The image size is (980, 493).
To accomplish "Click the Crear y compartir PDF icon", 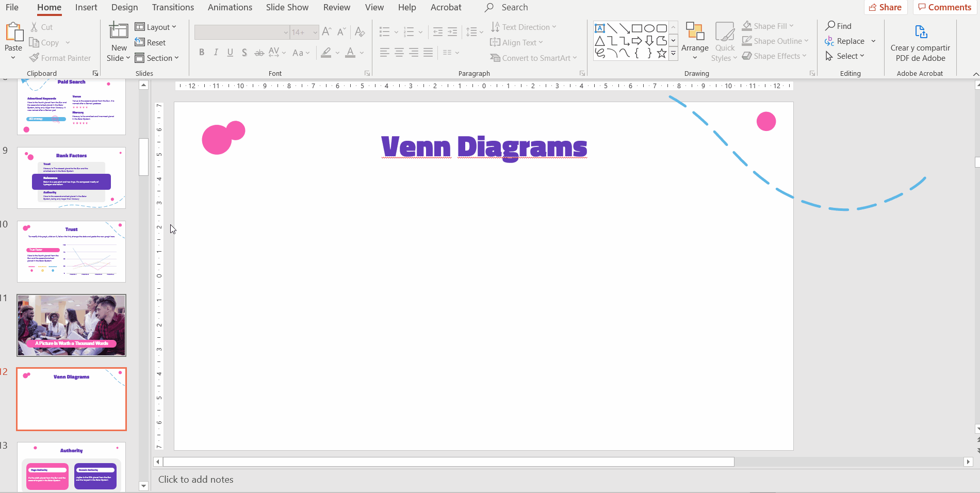I will (921, 32).
